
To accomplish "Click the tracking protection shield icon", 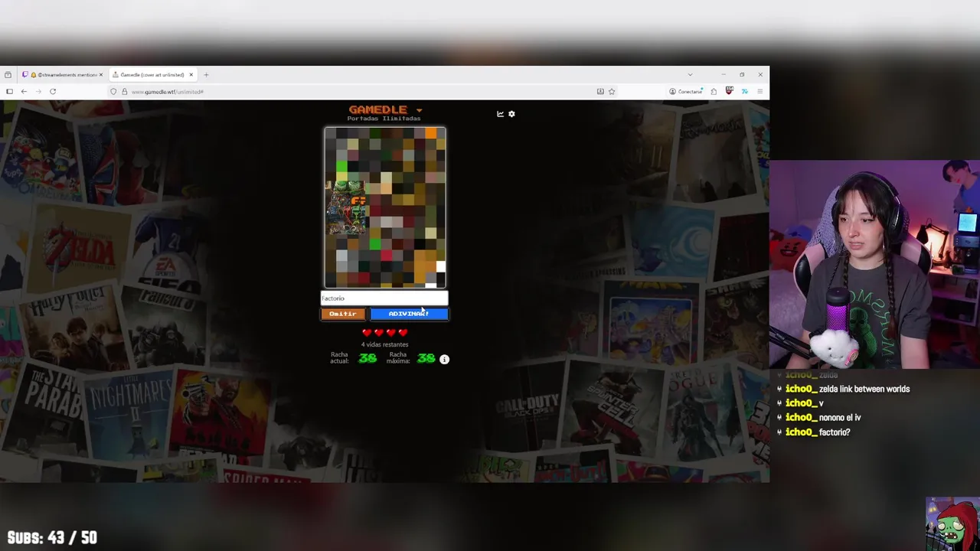I will (113, 92).
